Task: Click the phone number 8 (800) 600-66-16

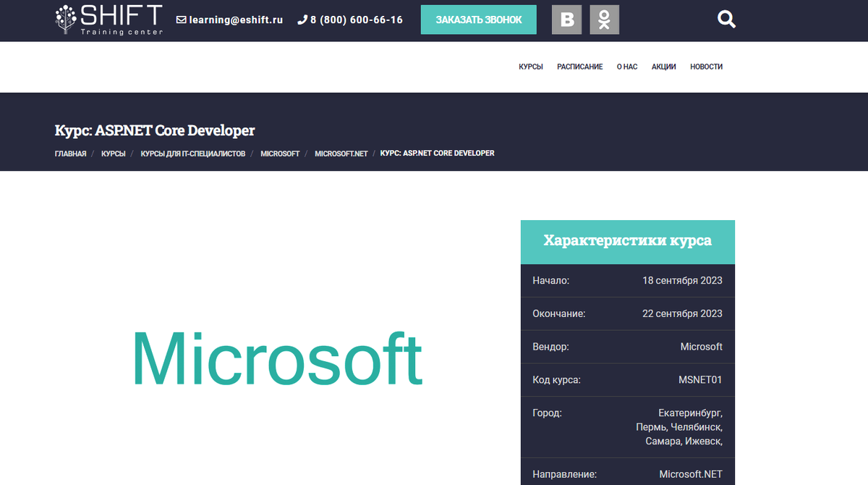Action: click(x=357, y=20)
